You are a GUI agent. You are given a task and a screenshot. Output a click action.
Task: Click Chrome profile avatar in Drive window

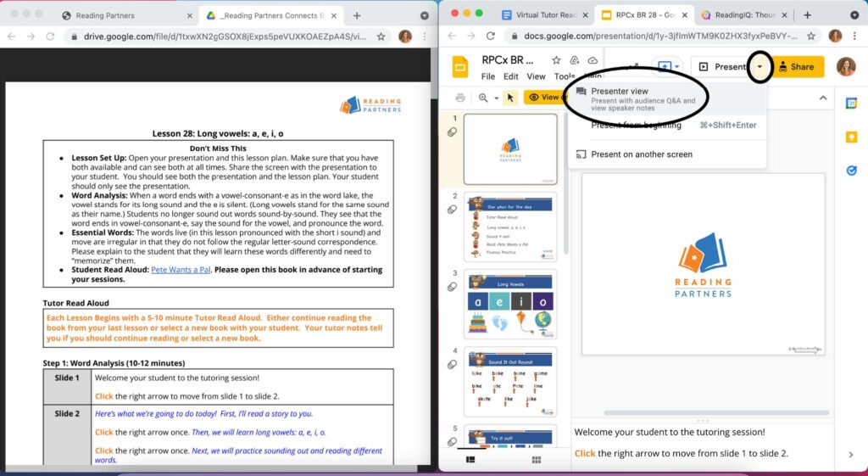point(405,36)
